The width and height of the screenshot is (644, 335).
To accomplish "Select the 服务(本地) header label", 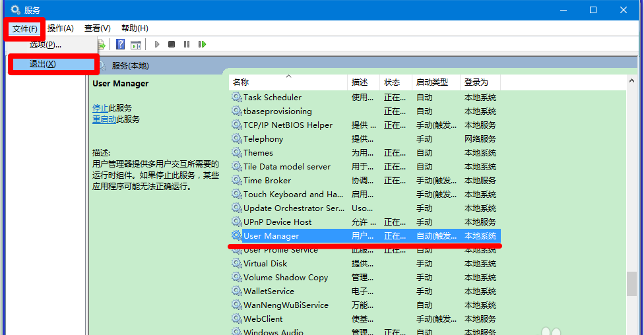I will tap(130, 66).
